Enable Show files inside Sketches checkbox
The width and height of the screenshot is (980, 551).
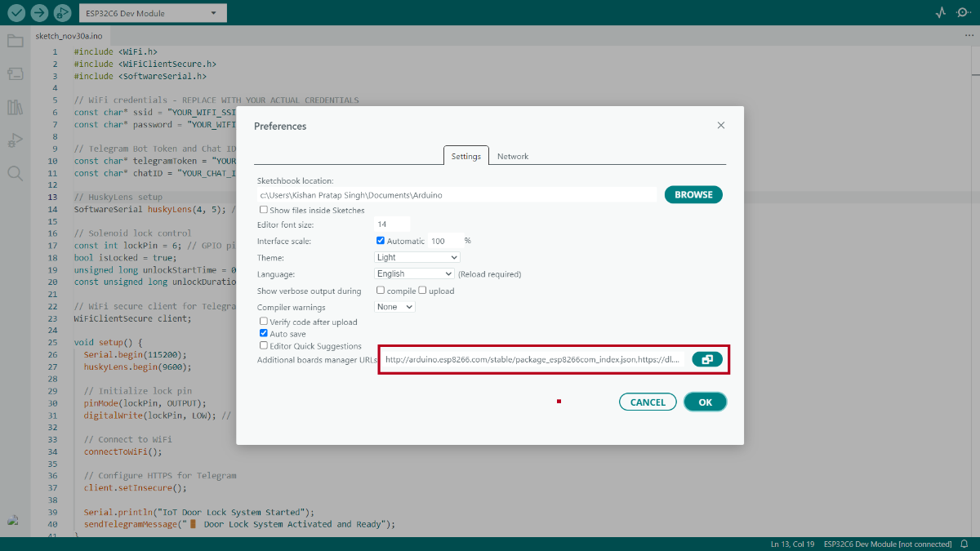(264, 210)
